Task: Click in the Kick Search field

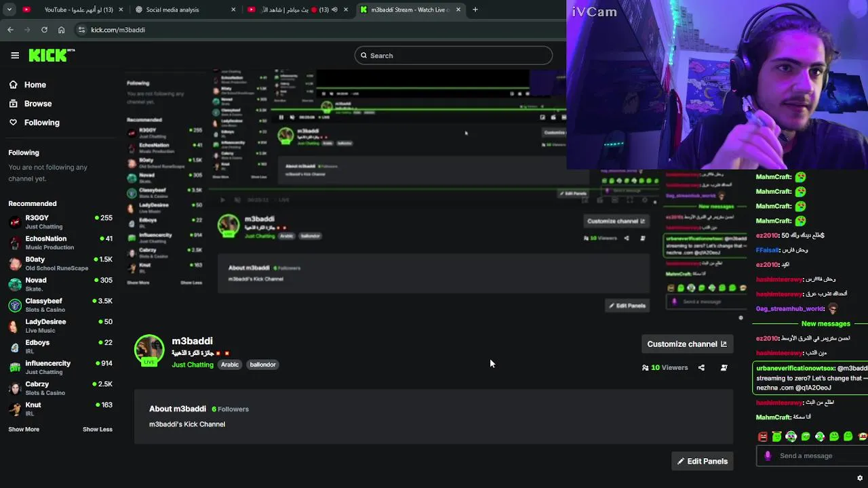Action: click(x=453, y=56)
